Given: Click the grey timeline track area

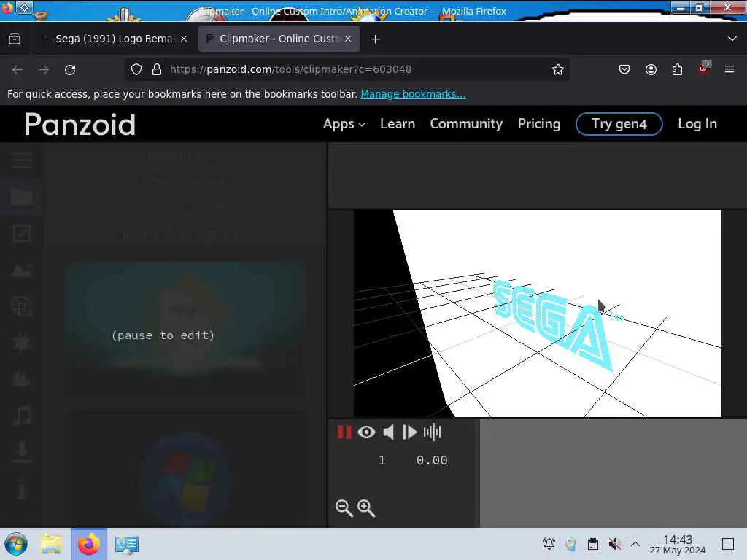Looking at the screenshot, I should 613,473.
